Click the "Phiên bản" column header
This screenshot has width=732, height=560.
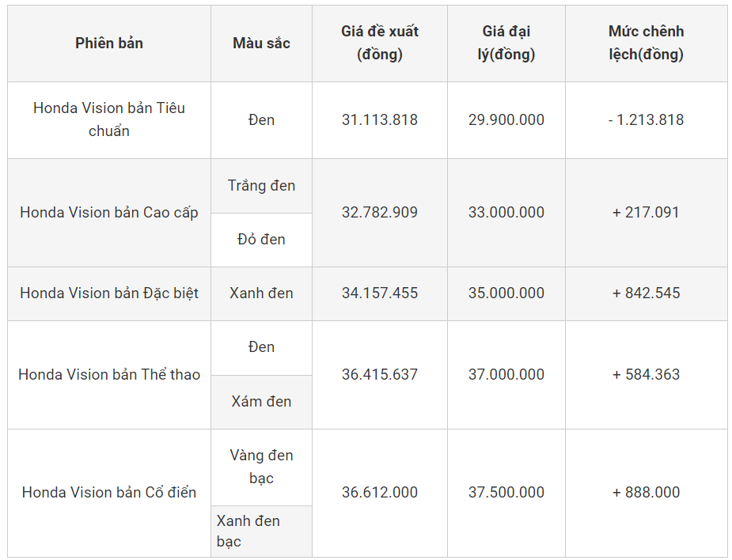coord(109,44)
